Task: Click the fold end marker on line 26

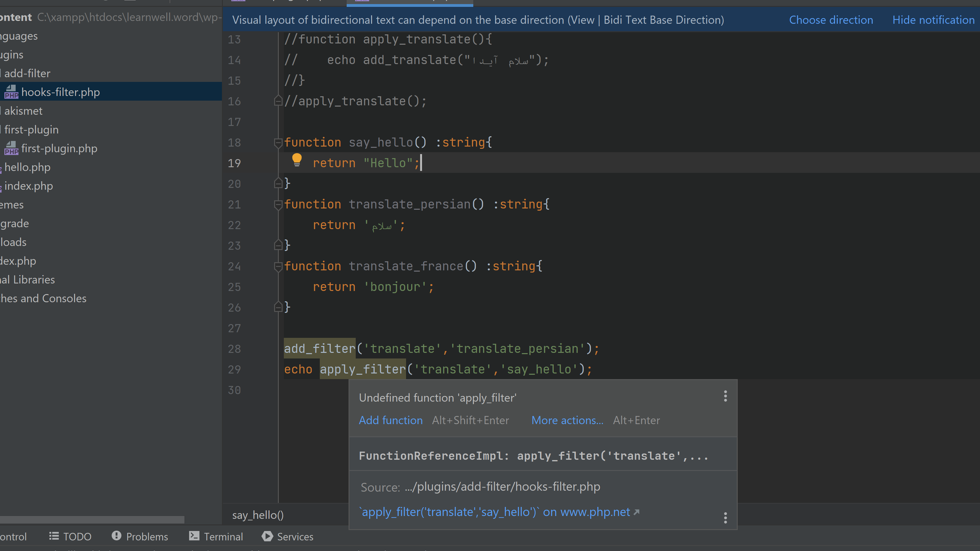Action: click(278, 307)
